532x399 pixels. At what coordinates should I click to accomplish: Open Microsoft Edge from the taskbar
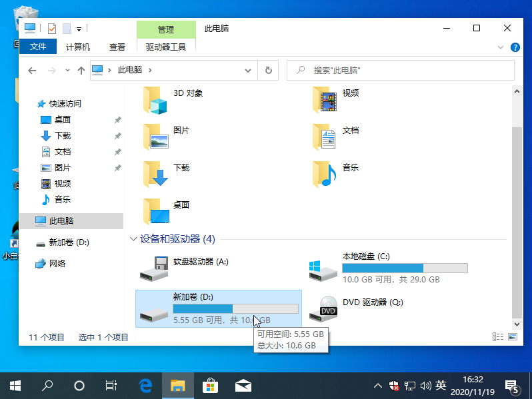pos(145,385)
